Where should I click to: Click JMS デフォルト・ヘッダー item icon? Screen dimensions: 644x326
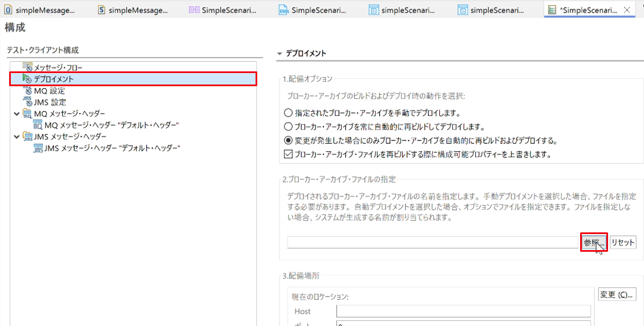click(38, 148)
